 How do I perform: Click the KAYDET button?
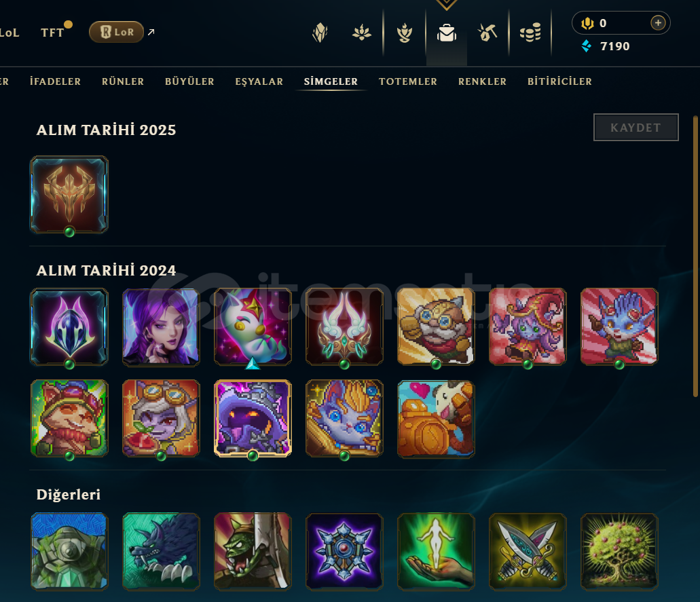635,128
